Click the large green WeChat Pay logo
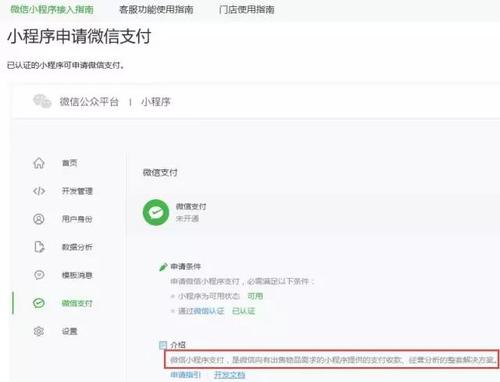Image resolution: width=500 pixels, height=382 pixels. (x=156, y=212)
